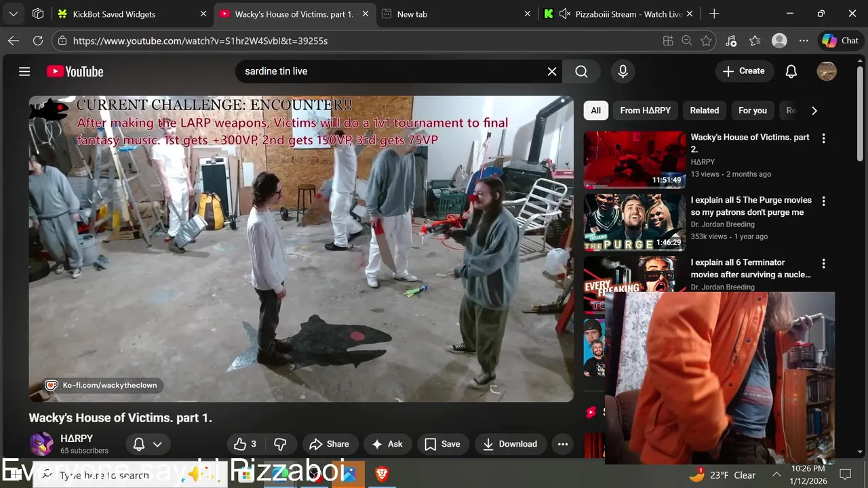View site information lock icon
Image resolution: width=868 pixels, height=488 pixels.
62,41
